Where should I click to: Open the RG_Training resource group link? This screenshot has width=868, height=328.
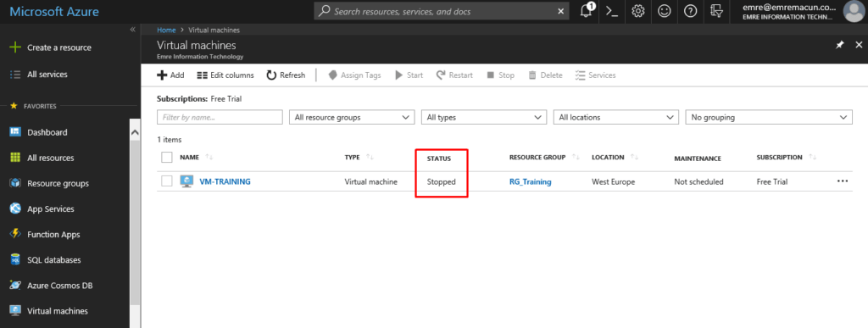(x=531, y=181)
